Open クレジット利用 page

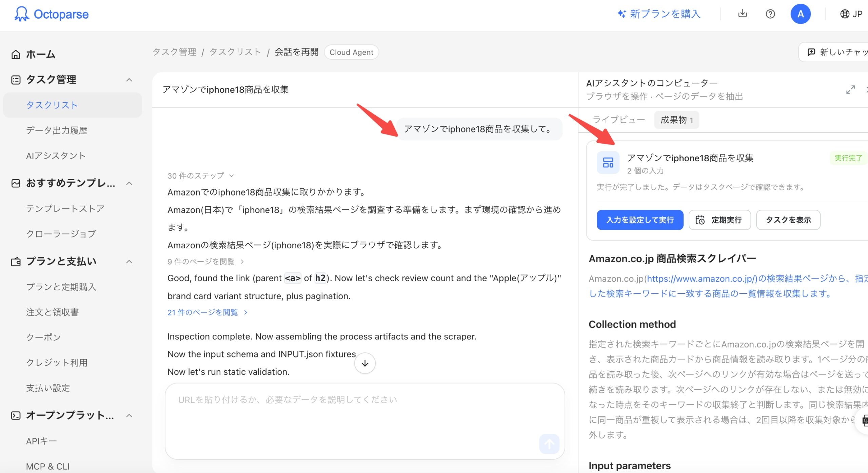click(57, 363)
